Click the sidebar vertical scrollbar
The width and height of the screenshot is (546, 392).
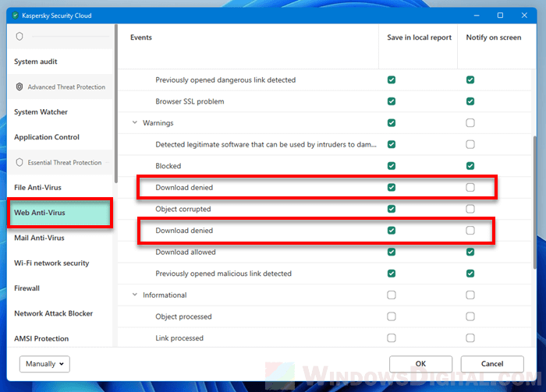click(x=116, y=104)
